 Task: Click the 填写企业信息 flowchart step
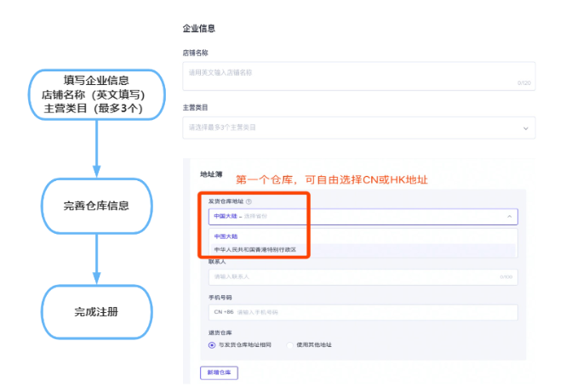click(x=97, y=94)
